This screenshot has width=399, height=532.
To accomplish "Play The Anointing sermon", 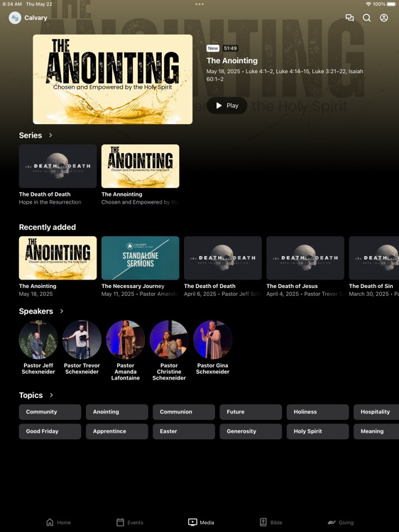I will tap(227, 106).
